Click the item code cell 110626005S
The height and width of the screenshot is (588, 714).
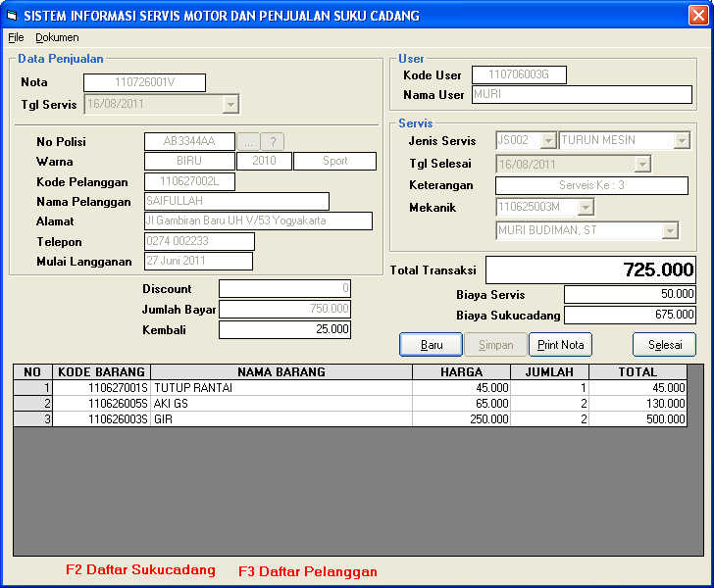click(102, 403)
